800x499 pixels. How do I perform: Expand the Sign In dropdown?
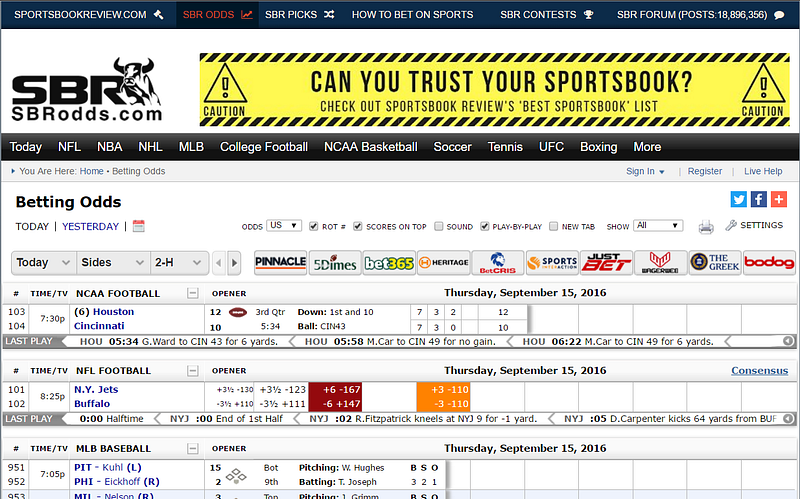645,171
